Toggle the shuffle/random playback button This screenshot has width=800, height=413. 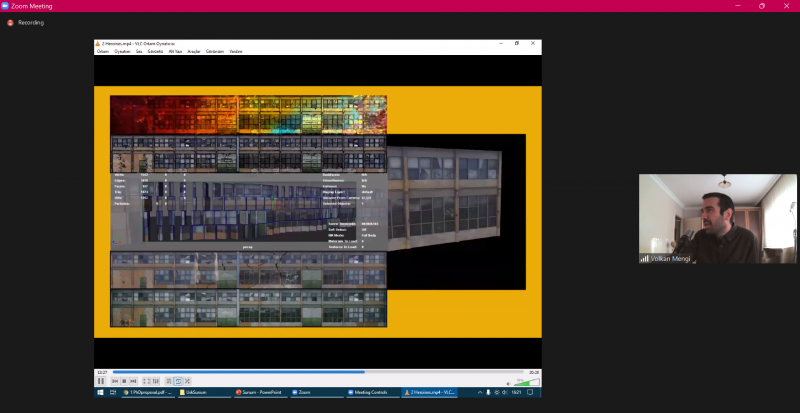(187, 381)
